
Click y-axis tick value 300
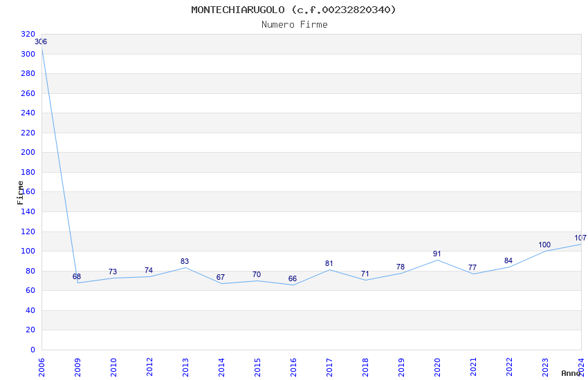tap(28, 54)
